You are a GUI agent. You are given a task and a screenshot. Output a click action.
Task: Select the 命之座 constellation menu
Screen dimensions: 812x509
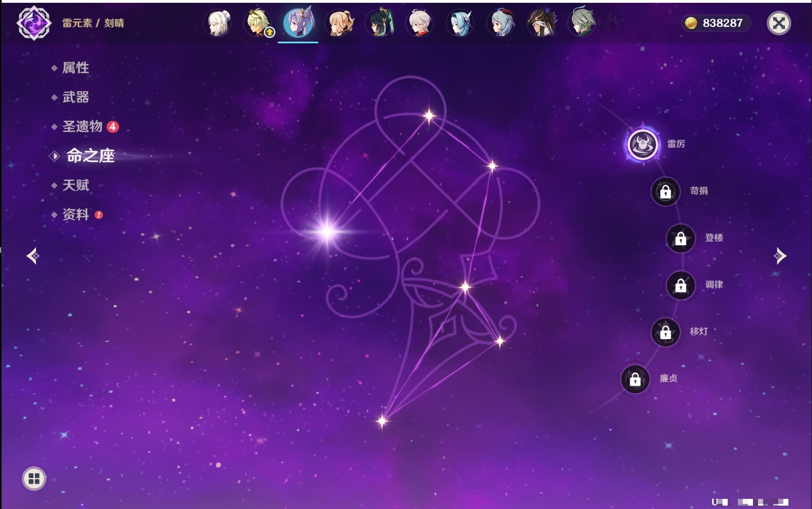pos(91,156)
